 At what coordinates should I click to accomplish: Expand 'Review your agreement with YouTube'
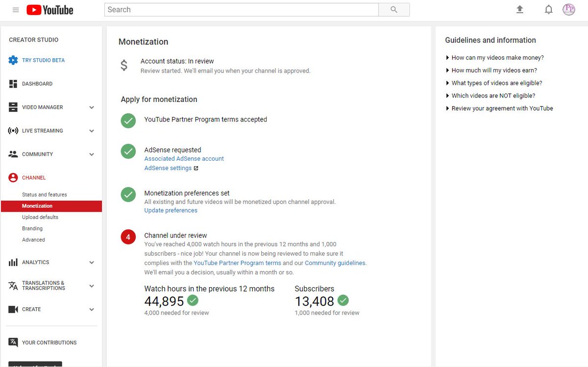coord(499,108)
